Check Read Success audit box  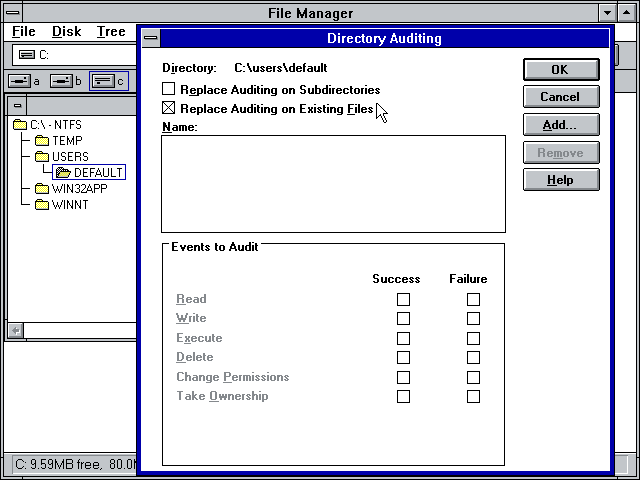point(403,299)
